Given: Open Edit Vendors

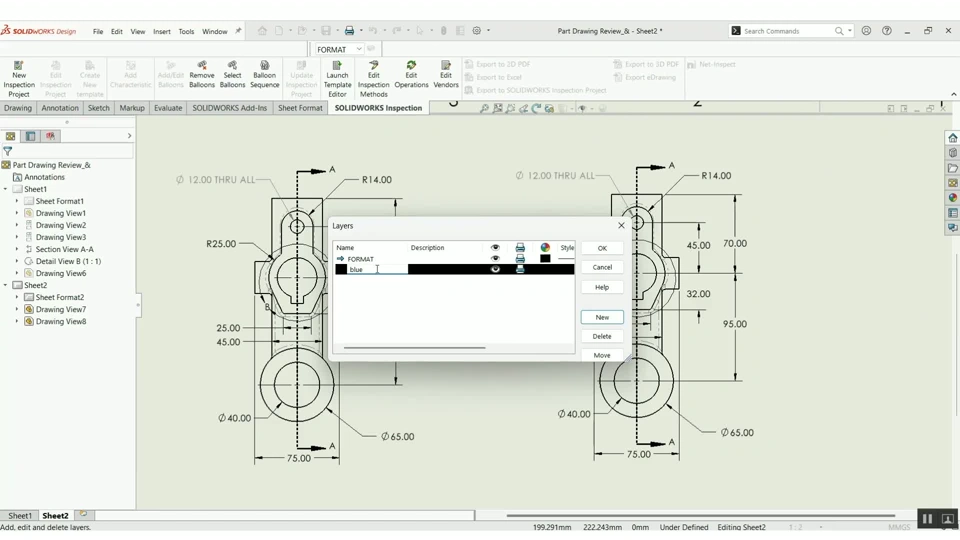Looking at the screenshot, I should click(x=446, y=75).
